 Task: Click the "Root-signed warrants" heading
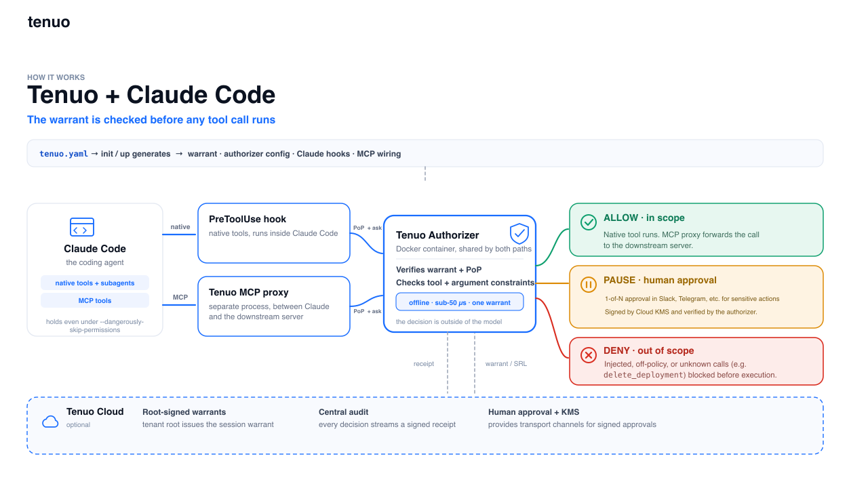tap(184, 412)
